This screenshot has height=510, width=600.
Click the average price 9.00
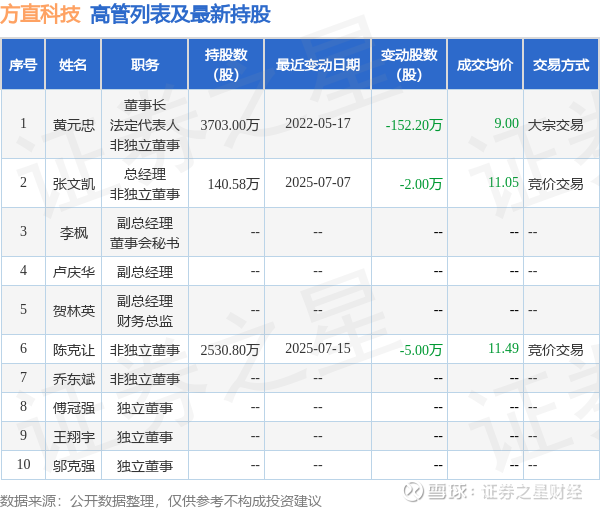tap(506, 123)
